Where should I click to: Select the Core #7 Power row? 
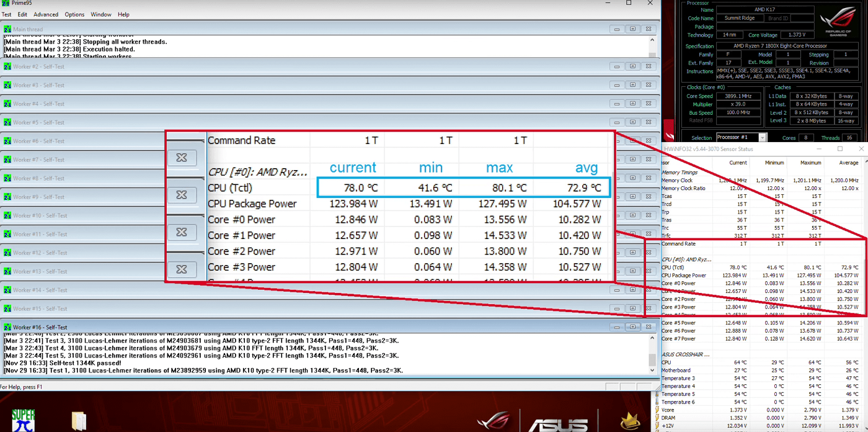point(761,339)
